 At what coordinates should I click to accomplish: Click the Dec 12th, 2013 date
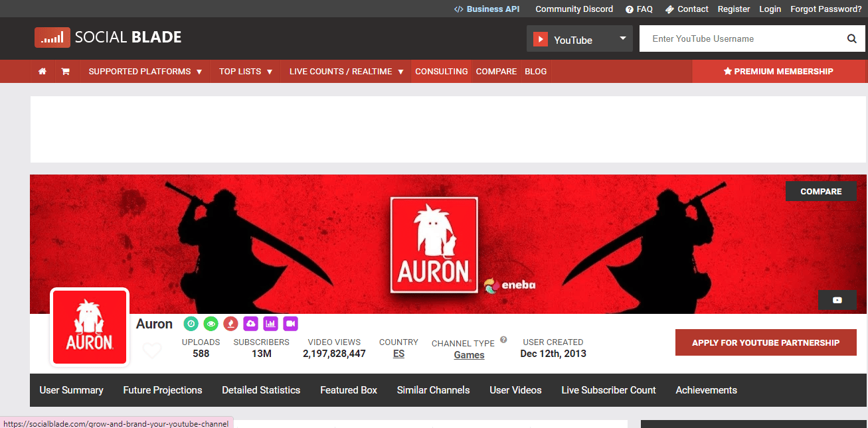tap(553, 354)
